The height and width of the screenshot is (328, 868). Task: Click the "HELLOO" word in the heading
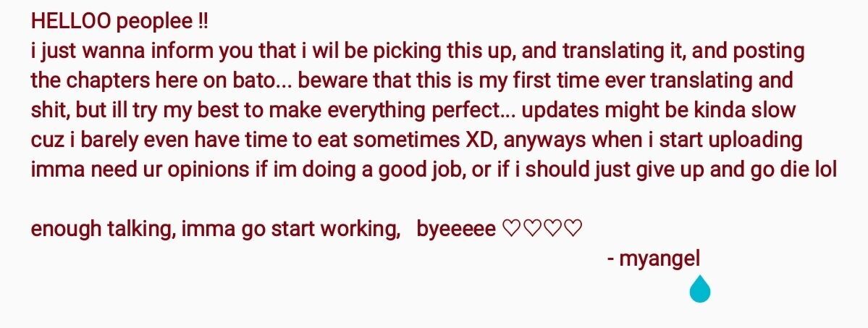(71, 22)
